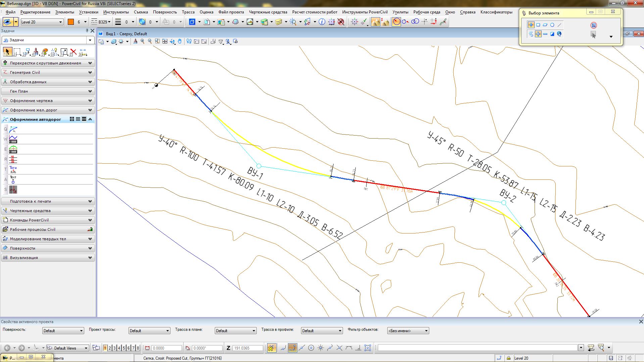Select the profile annotation tool W
Viewport: 644px width, 362px height.
click(13, 139)
